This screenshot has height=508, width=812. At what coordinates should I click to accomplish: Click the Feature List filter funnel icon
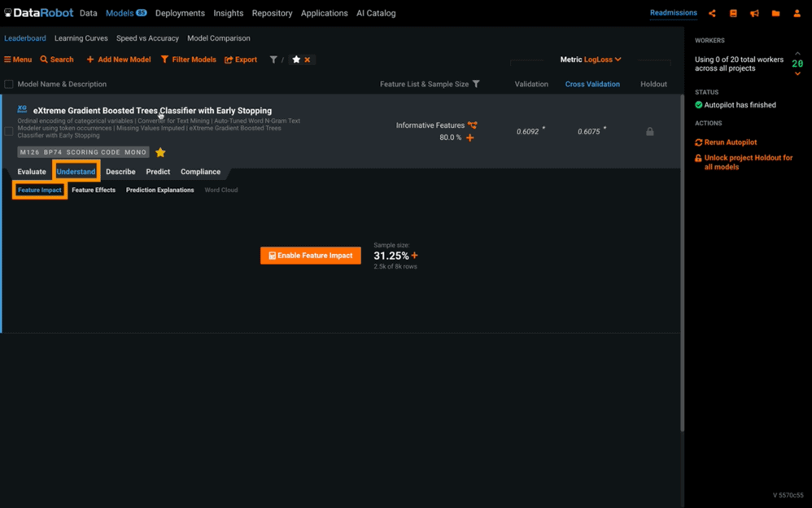tap(476, 84)
